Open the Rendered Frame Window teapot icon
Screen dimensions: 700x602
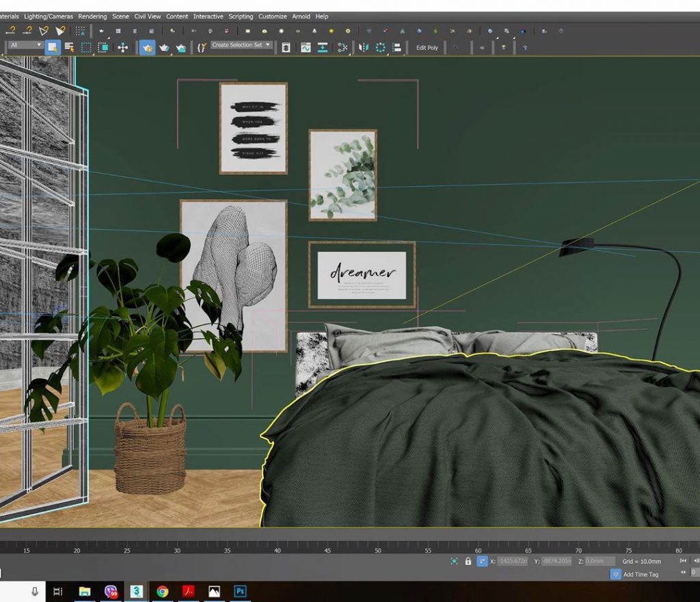tap(164, 47)
